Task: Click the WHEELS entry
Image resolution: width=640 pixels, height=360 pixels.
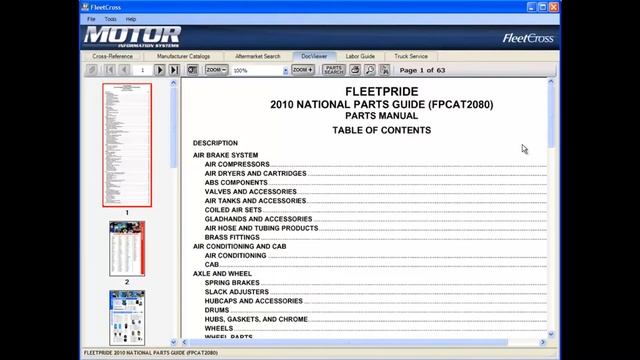Action: click(219, 328)
